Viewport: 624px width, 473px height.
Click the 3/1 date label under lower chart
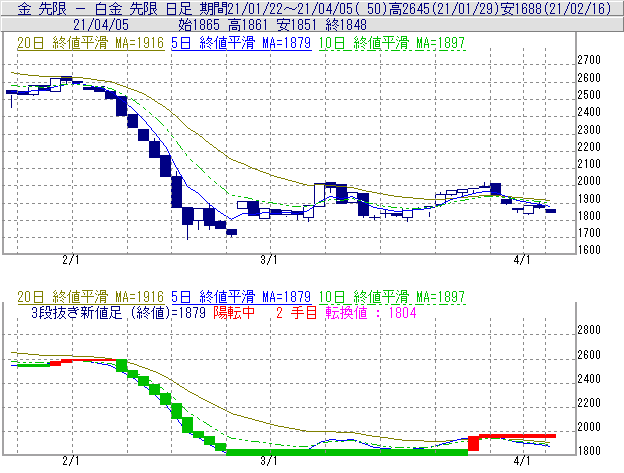click(x=269, y=461)
